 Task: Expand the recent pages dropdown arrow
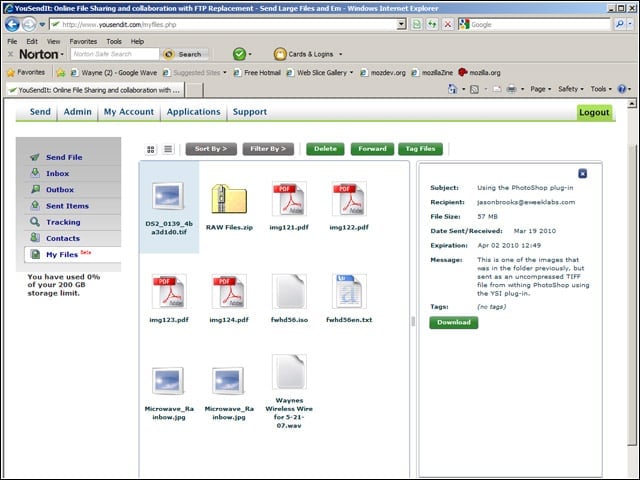[x=42, y=24]
